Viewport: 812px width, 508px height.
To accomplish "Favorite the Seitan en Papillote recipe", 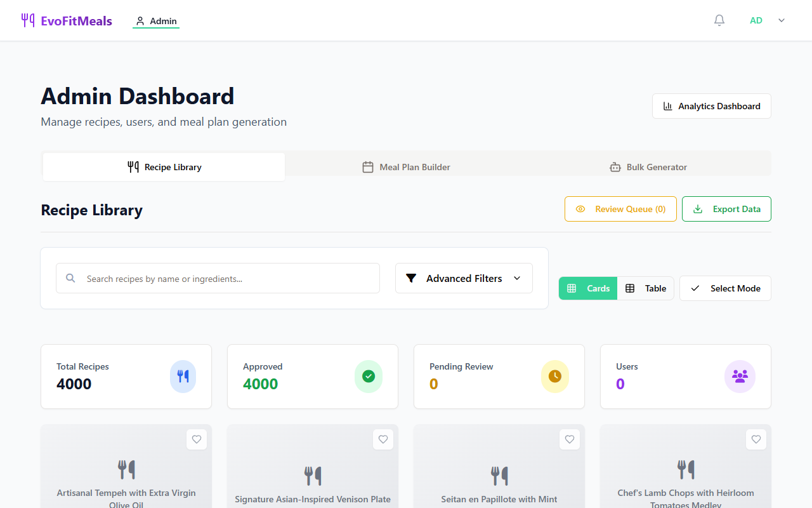I will coord(569,439).
